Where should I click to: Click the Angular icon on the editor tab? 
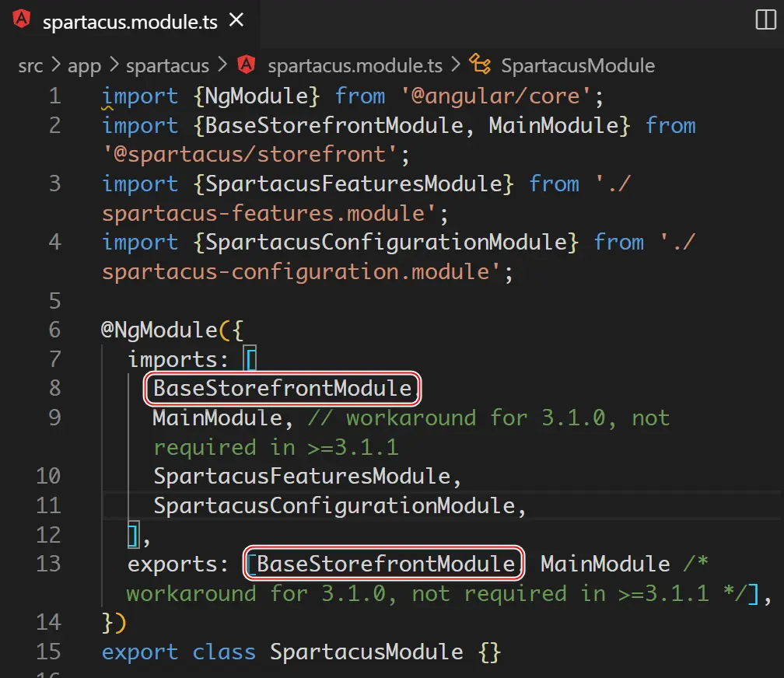[x=22, y=19]
